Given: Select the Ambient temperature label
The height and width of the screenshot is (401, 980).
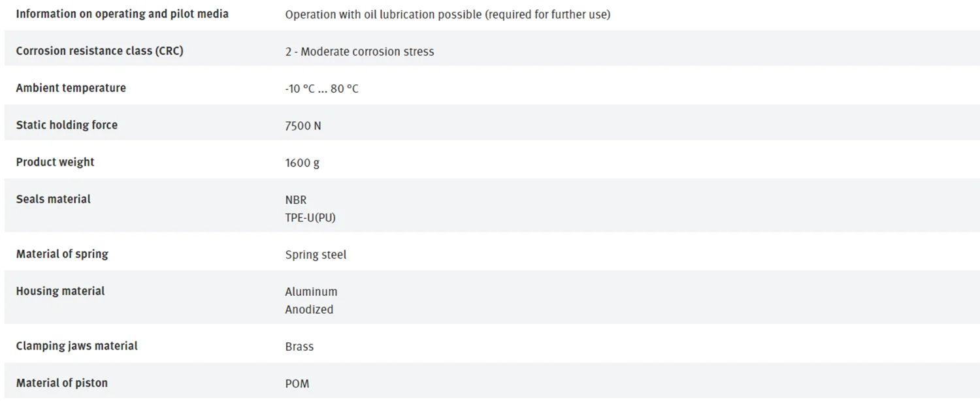Looking at the screenshot, I should (71, 88).
